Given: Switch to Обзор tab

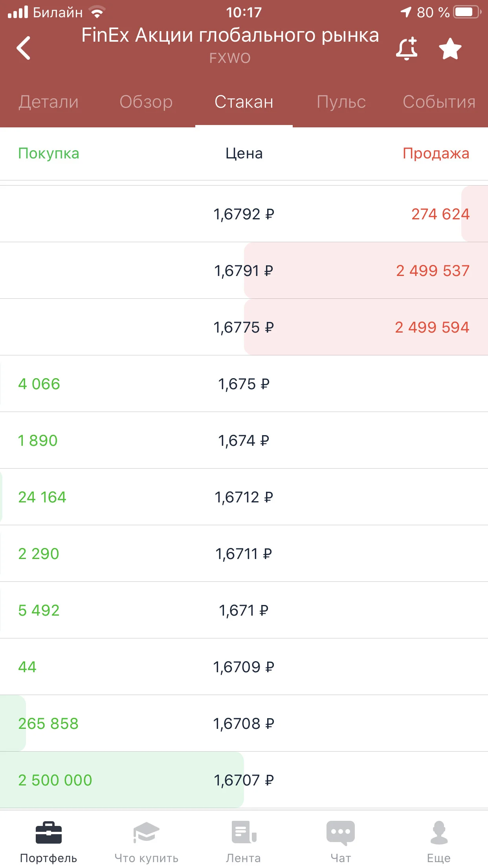Looking at the screenshot, I should coord(146,102).
